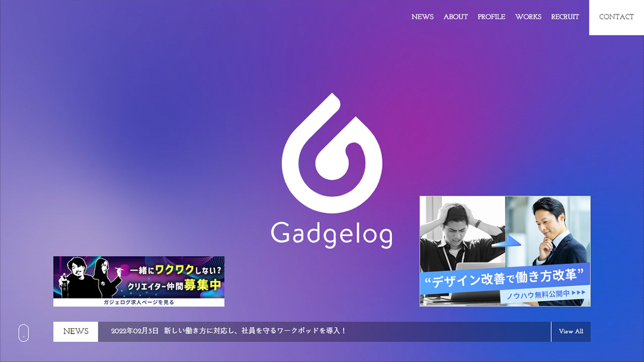Go to the ABOUT page
Screen dimensions: 644x362
point(456,17)
